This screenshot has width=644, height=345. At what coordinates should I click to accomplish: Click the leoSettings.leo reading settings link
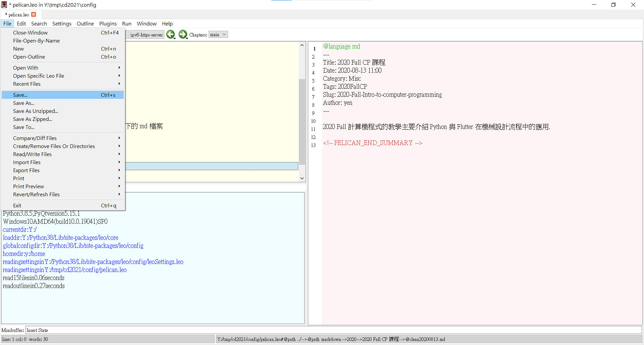(93, 262)
